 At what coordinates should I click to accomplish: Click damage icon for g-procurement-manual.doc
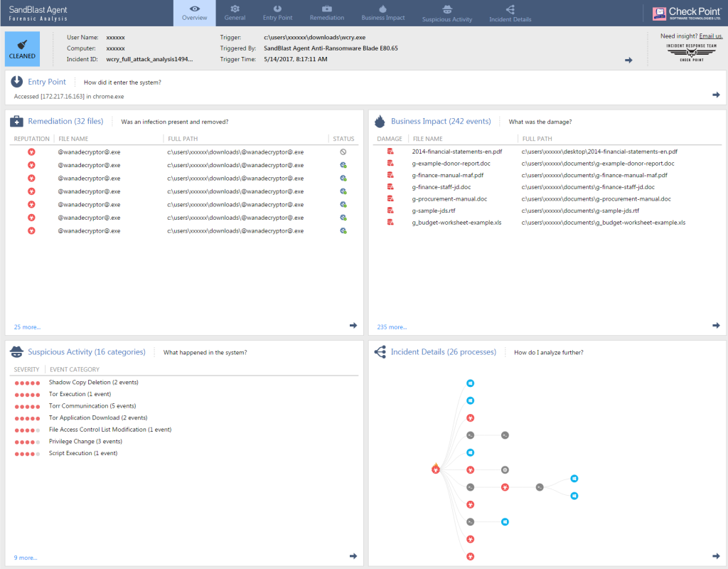390,199
